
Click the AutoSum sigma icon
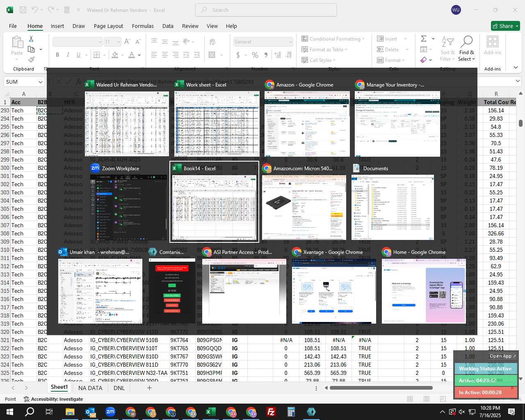[x=424, y=39]
